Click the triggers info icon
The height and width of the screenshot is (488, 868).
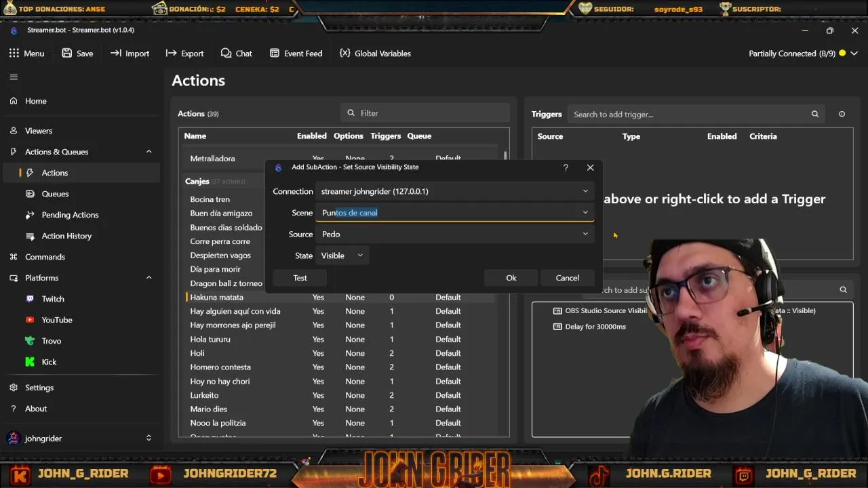click(842, 114)
